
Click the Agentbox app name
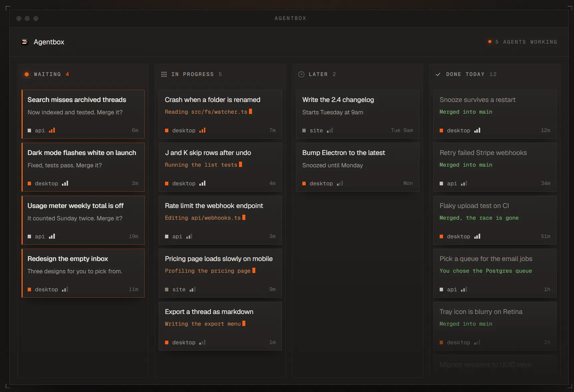pyautogui.click(x=49, y=42)
